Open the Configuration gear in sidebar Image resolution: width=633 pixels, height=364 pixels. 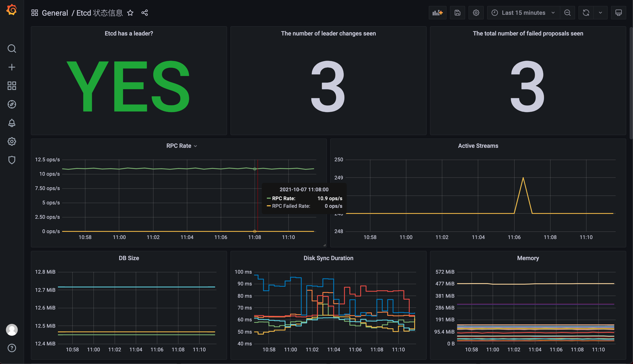click(x=12, y=141)
